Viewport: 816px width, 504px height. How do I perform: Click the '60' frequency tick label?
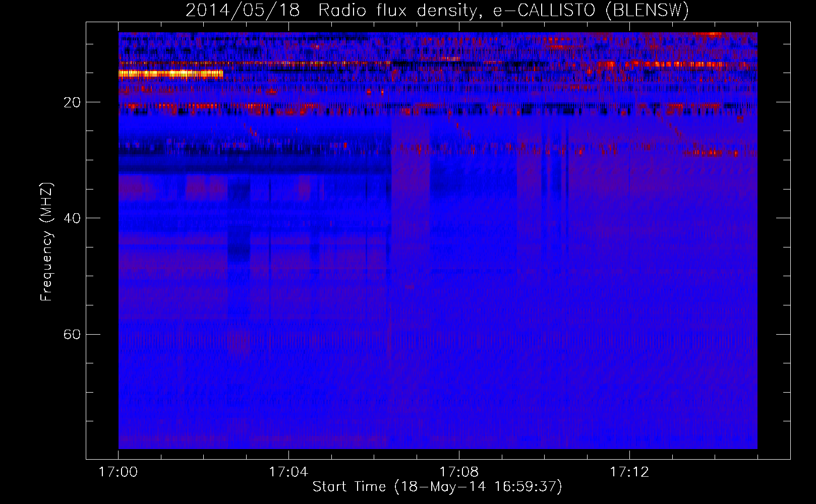click(x=72, y=335)
